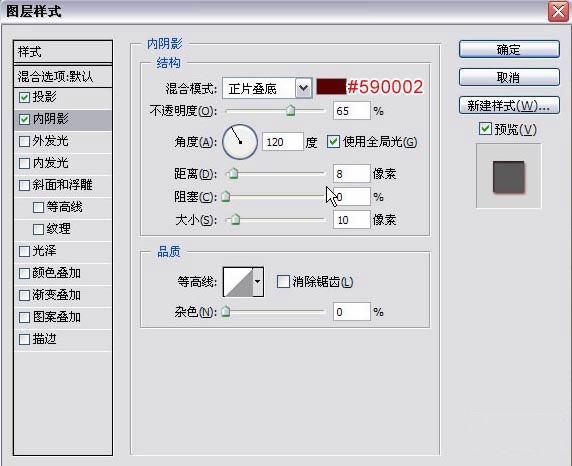Check the 消除锯齿 anti-alias box
This screenshot has width=572, height=466.
[x=283, y=281]
